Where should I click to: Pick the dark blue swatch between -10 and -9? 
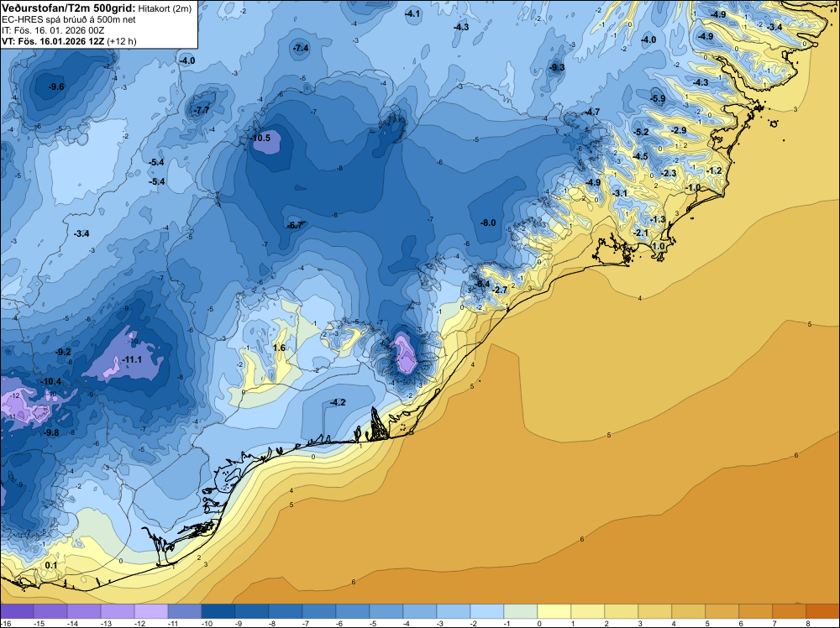click(218, 611)
